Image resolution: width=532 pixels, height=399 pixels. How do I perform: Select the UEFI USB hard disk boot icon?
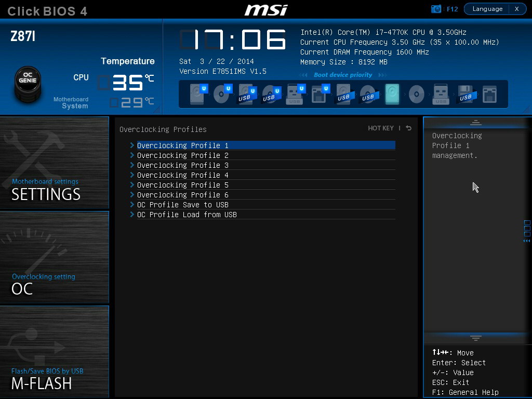(247, 94)
